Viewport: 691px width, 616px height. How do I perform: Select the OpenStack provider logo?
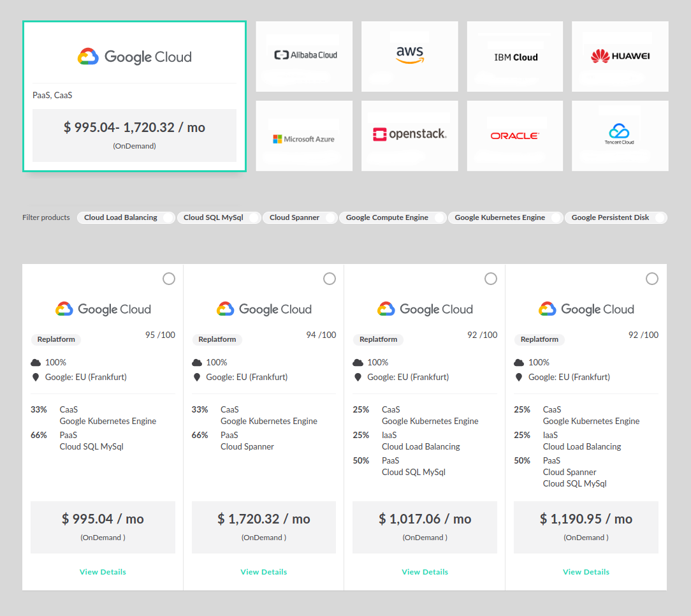[410, 134]
